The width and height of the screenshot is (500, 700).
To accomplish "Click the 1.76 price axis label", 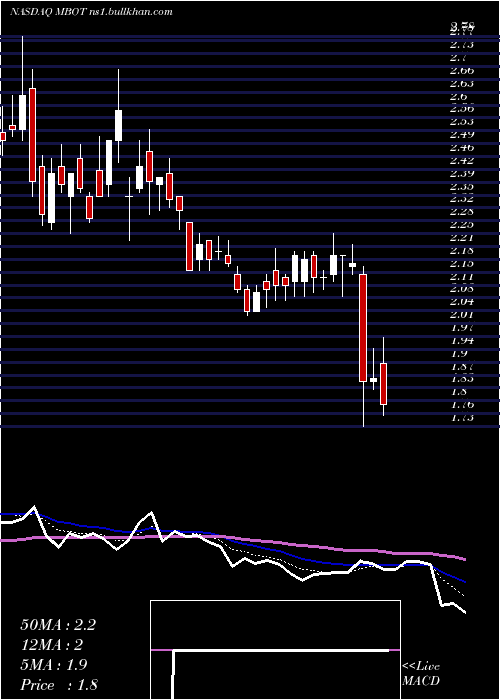I will click(x=462, y=405).
